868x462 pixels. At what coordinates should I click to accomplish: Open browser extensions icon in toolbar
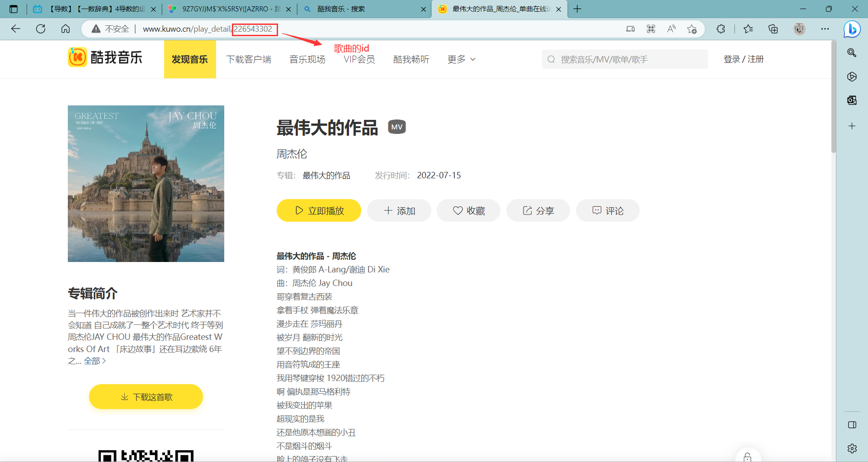pyautogui.click(x=721, y=29)
